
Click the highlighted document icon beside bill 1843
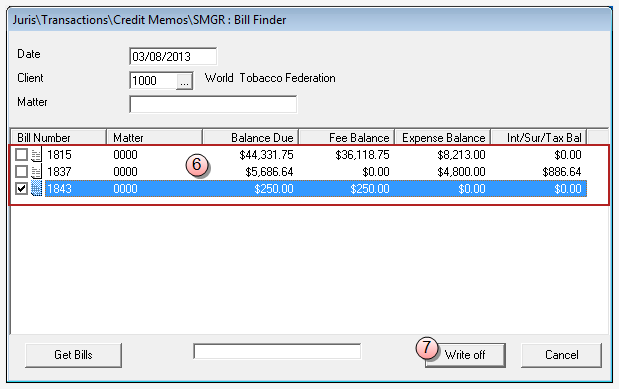click(x=36, y=189)
